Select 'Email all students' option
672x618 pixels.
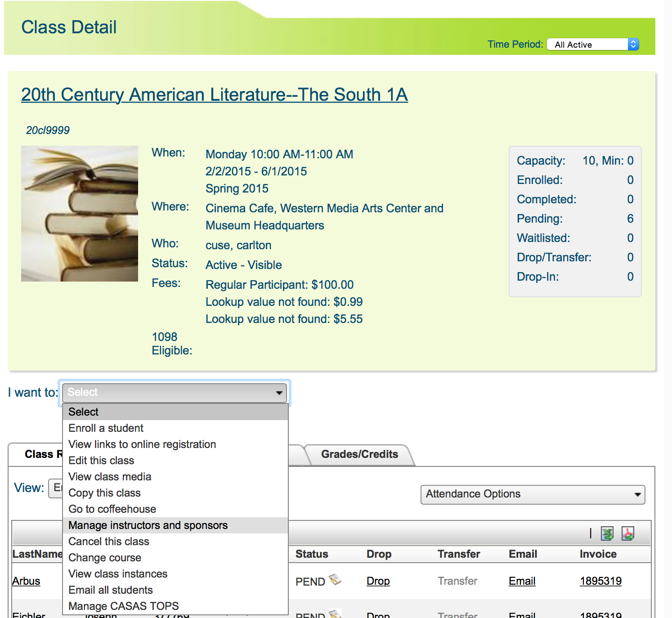111,590
